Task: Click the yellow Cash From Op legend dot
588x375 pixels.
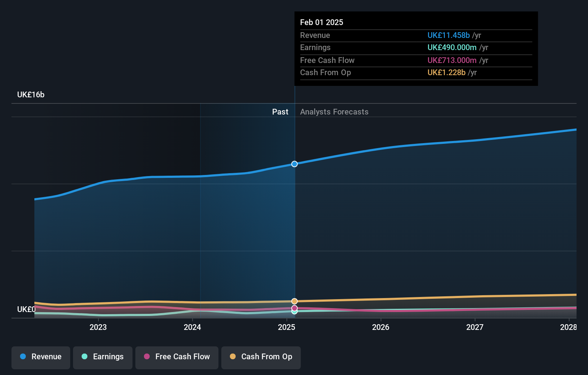Action: tap(232, 356)
